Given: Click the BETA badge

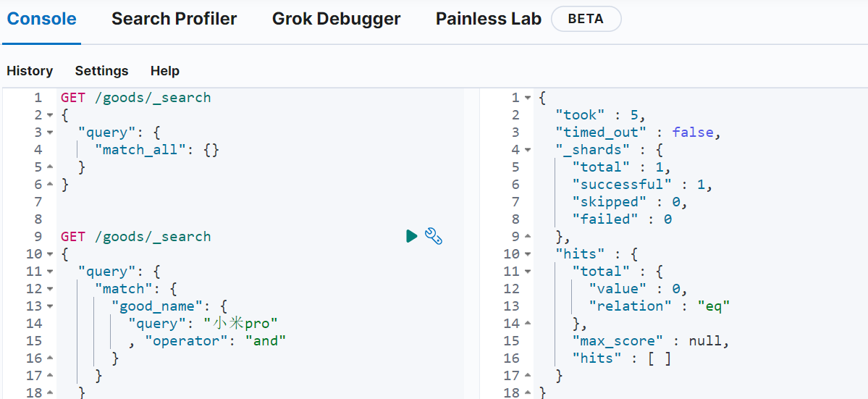Looking at the screenshot, I should coord(586,19).
